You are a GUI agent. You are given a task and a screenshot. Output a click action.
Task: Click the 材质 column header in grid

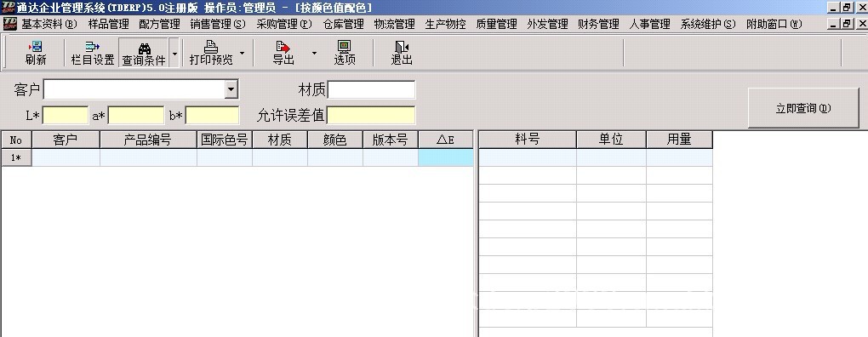[x=280, y=140]
